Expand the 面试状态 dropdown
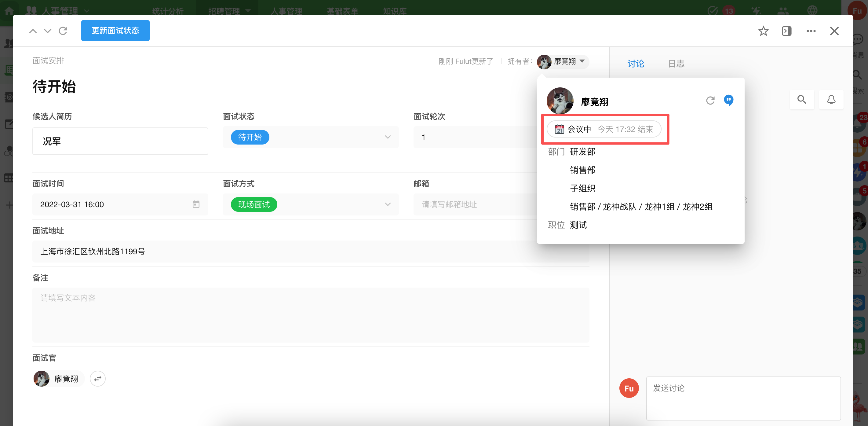 click(388, 137)
